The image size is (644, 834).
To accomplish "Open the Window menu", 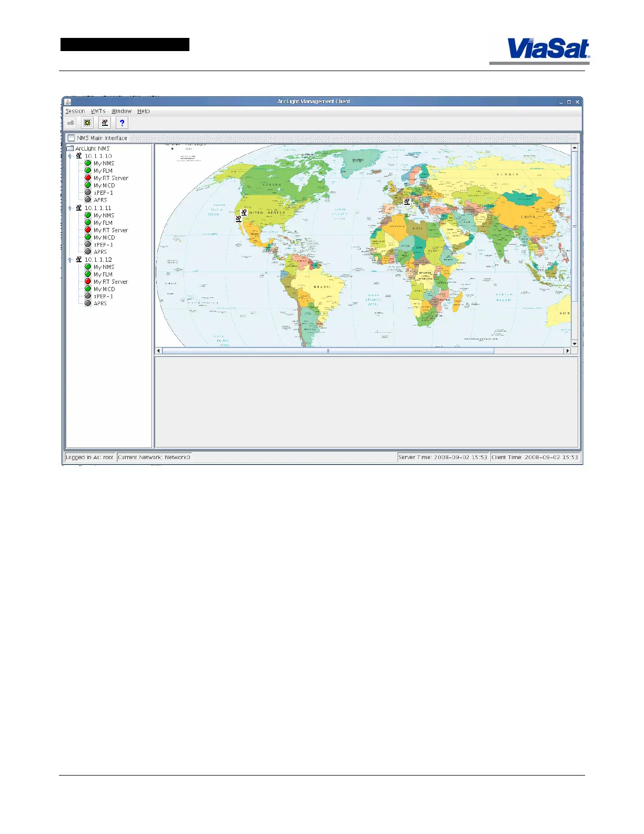I will click(x=122, y=111).
